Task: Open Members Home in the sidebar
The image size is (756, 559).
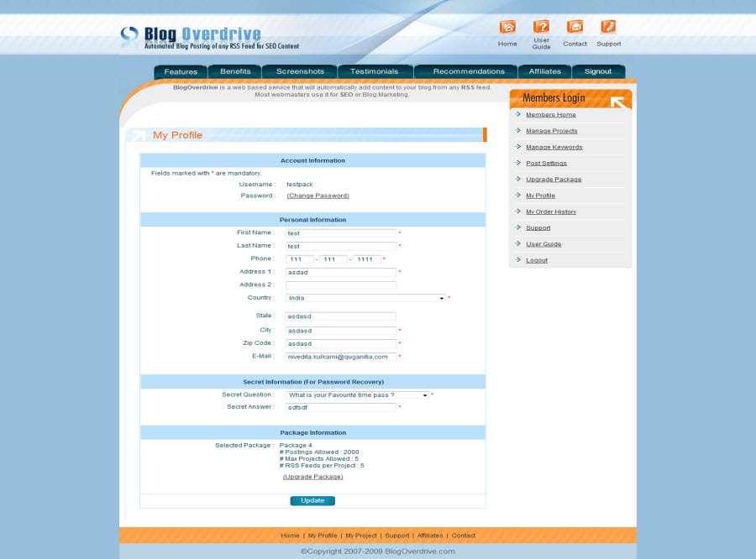Action: pos(550,115)
